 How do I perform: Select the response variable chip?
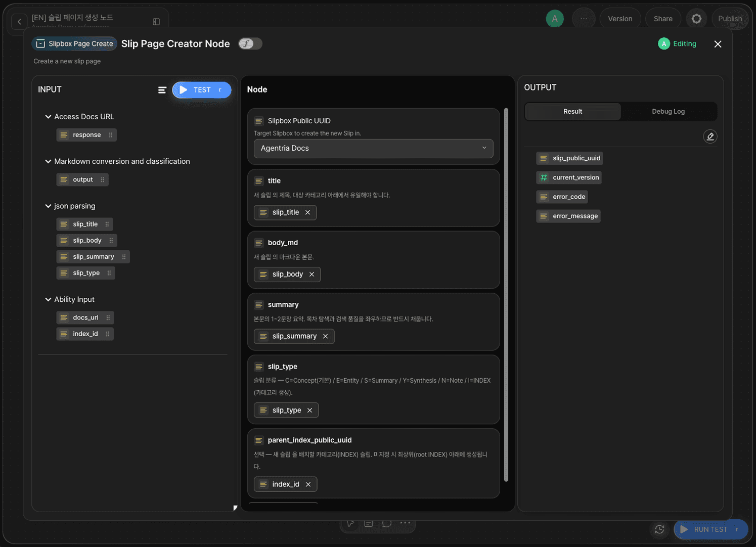(86, 135)
